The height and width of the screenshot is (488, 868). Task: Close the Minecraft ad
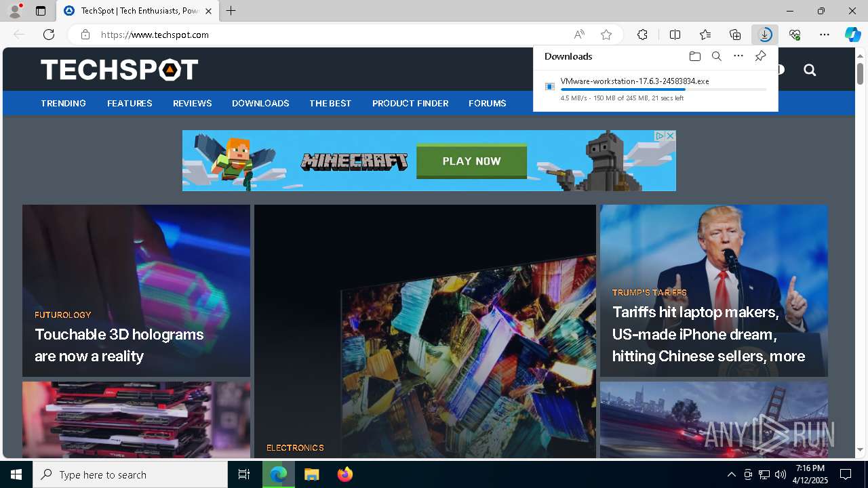670,136
